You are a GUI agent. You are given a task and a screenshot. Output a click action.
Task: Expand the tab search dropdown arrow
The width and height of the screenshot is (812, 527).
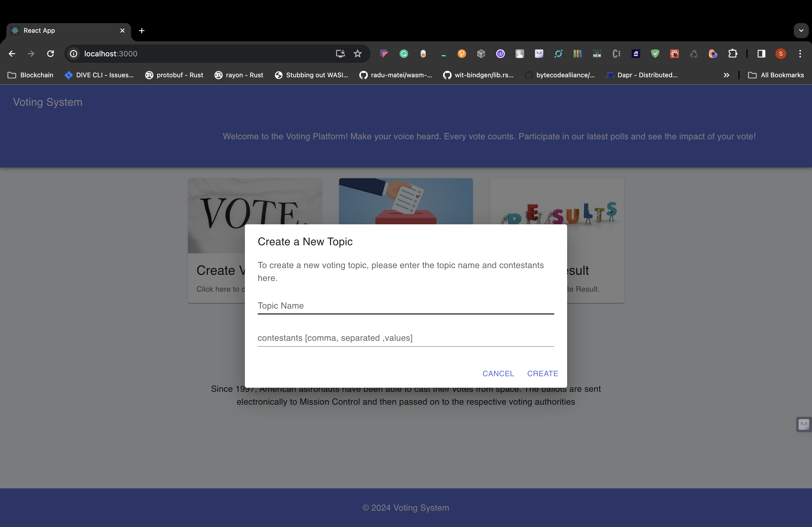click(x=801, y=30)
